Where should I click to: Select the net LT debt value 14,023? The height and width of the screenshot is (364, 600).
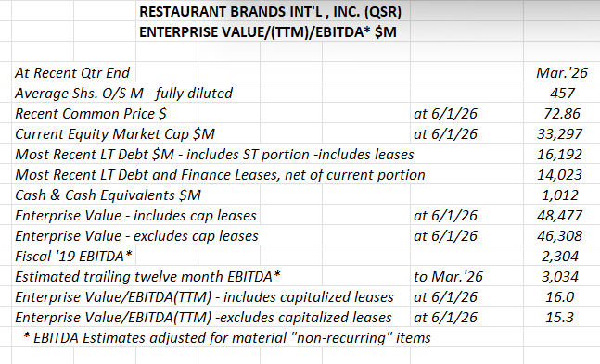[x=561, y=175]
